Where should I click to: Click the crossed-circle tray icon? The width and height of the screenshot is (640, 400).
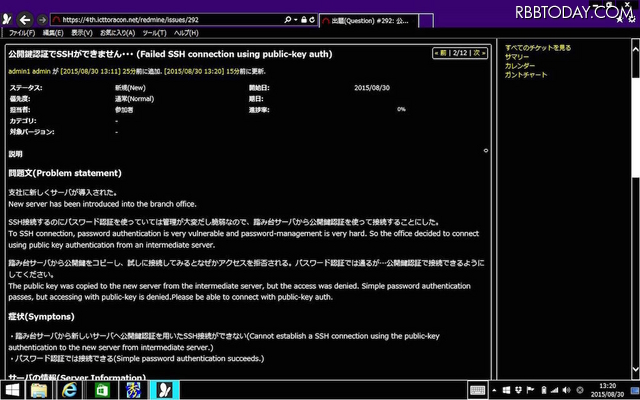tap(580, 391)
